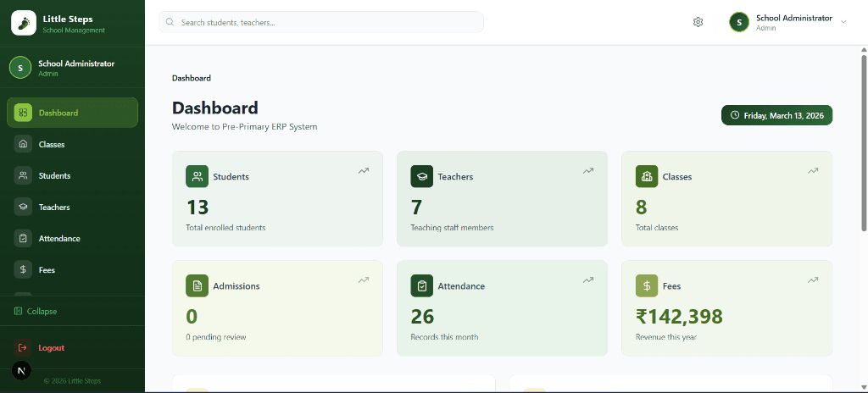Click '0 pending review' caption
This screenshot has height=393, width=868.
(x=216, y=336)
